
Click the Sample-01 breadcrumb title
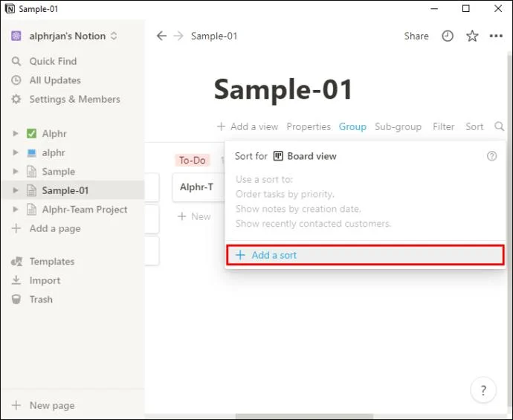(x=214, y=36)
